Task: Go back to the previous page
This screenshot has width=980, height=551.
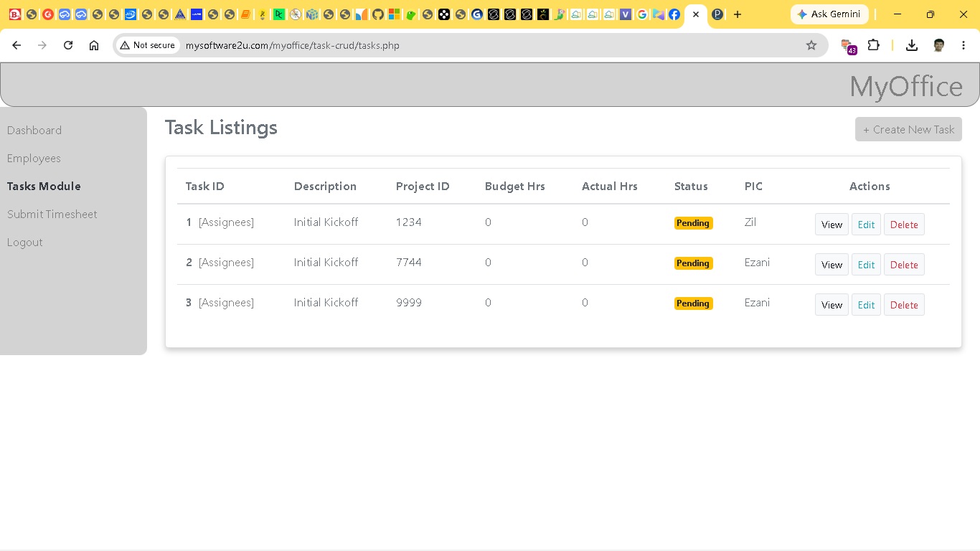Action: [x=17, y=45]
